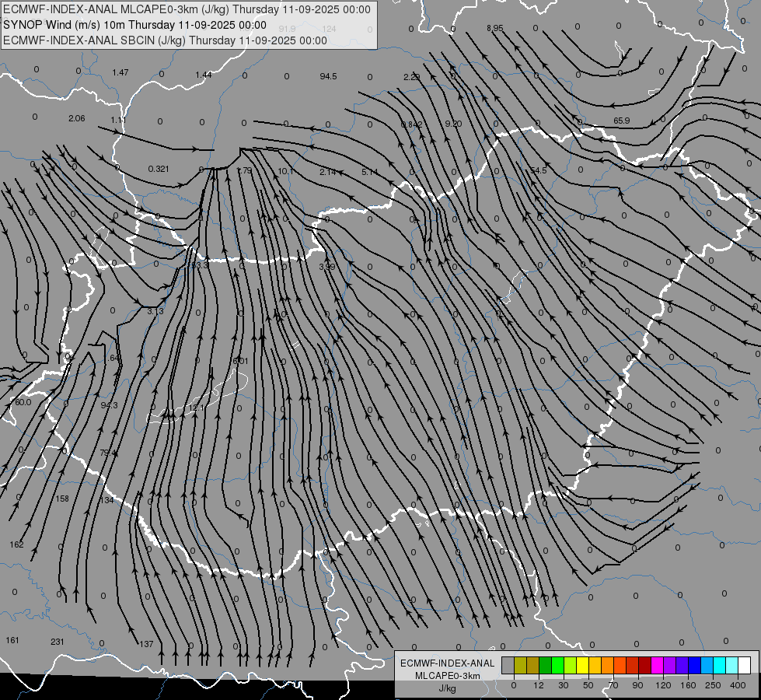This screenshot has height=700, width=761.
Task: Select the map value 231
Action: pos(58,642)
